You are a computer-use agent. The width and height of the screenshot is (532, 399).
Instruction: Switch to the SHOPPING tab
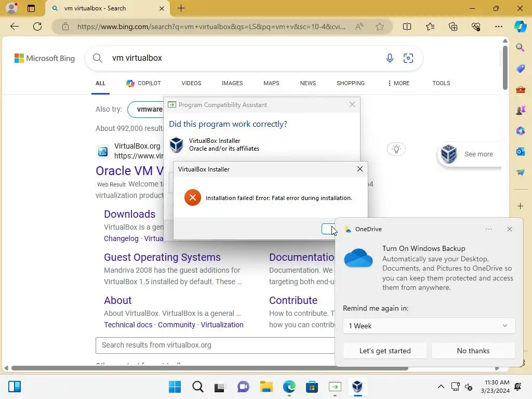(x=351, y=83)
